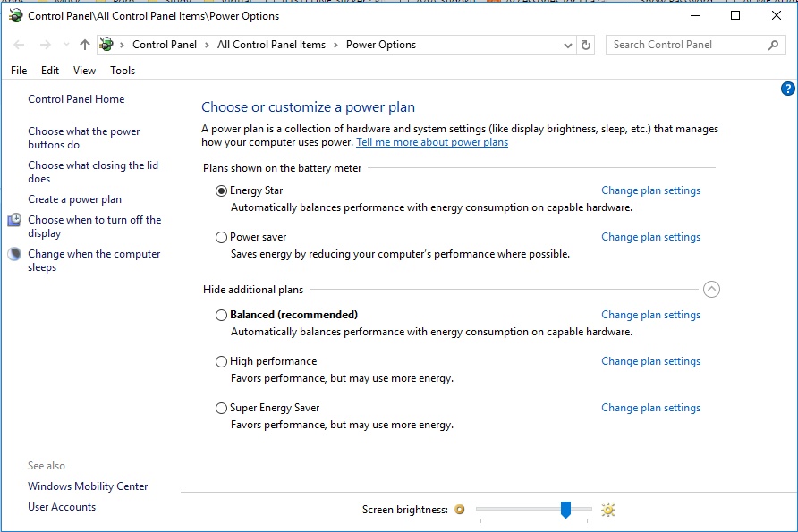
Task: Minimize the Power Options window
Action: pos(695,16)
